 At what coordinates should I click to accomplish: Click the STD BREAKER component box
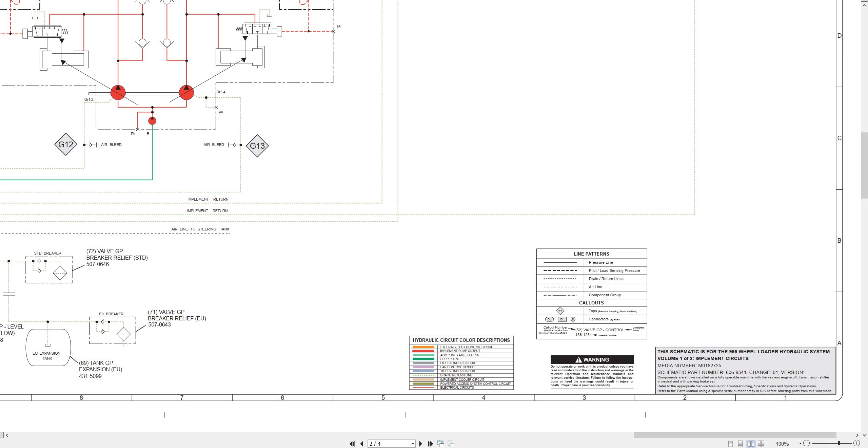49,270
